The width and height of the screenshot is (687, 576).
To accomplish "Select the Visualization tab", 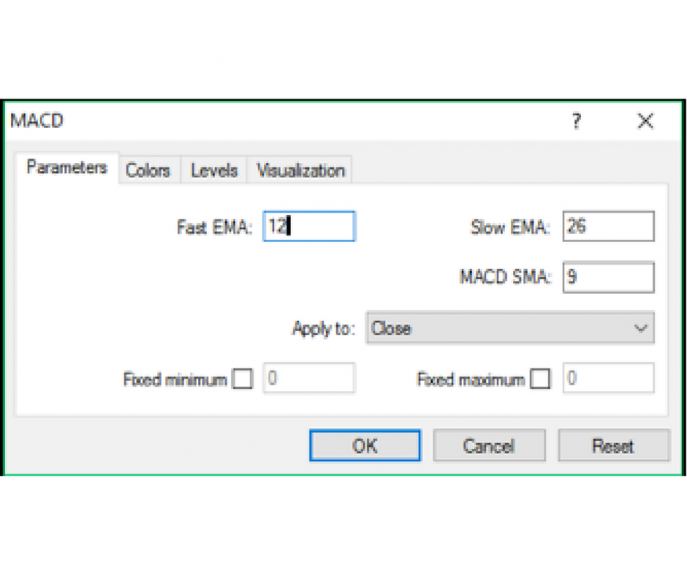I will coord(300,170).
